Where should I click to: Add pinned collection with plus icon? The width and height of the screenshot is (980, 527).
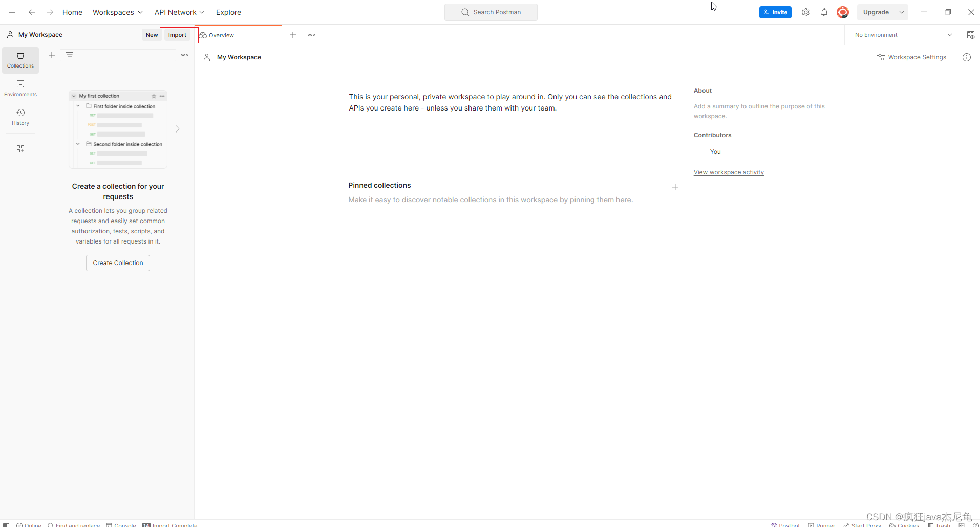tap(675, 187)
